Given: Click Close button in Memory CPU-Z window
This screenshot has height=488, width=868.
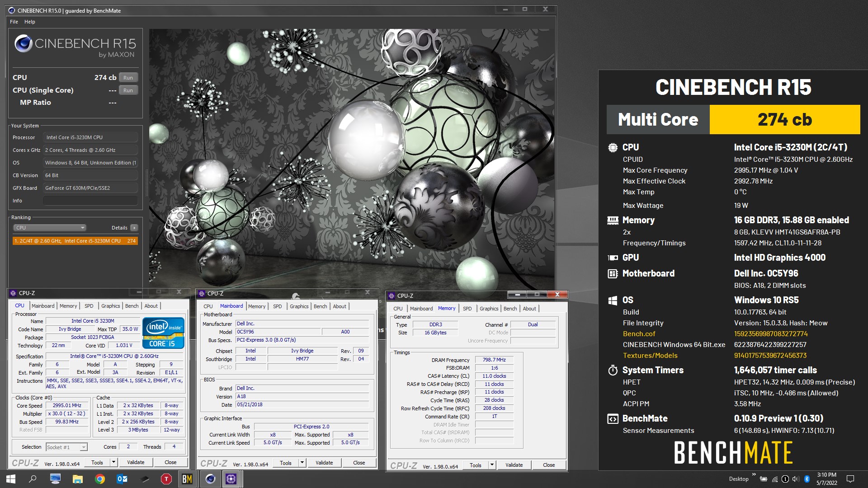Looking at the screenshot, I should [x=549, y=465].
